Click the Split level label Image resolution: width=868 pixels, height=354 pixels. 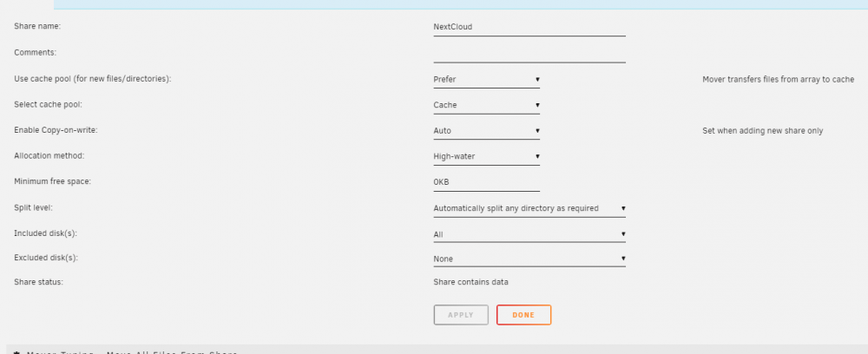pos(33,208)
